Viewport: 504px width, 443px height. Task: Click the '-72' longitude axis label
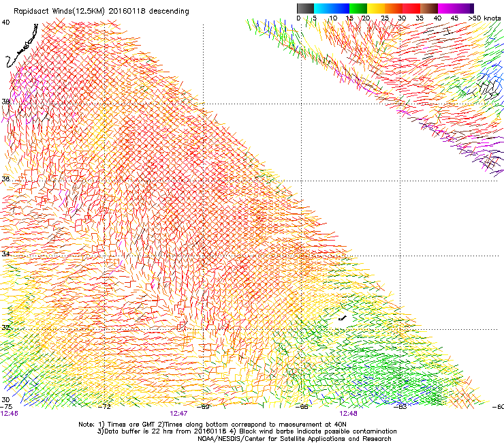point(104,407)
